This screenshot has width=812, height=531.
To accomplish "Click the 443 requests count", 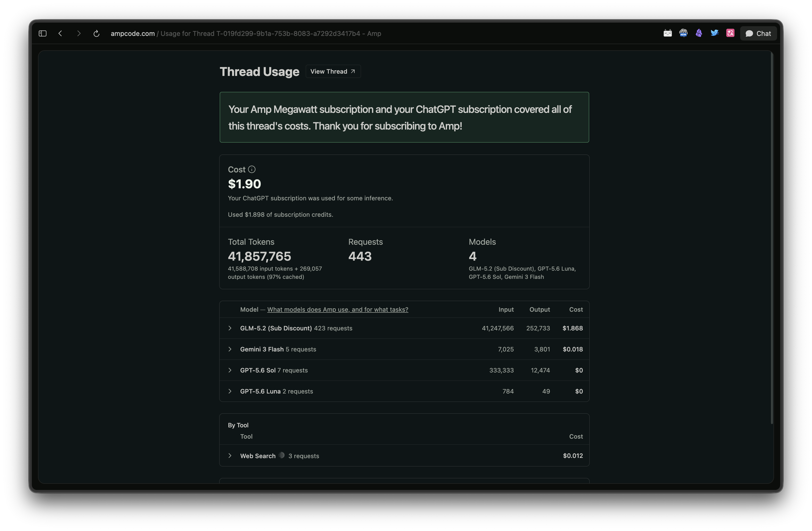I will pyautogui.click(x=360, y=256).
